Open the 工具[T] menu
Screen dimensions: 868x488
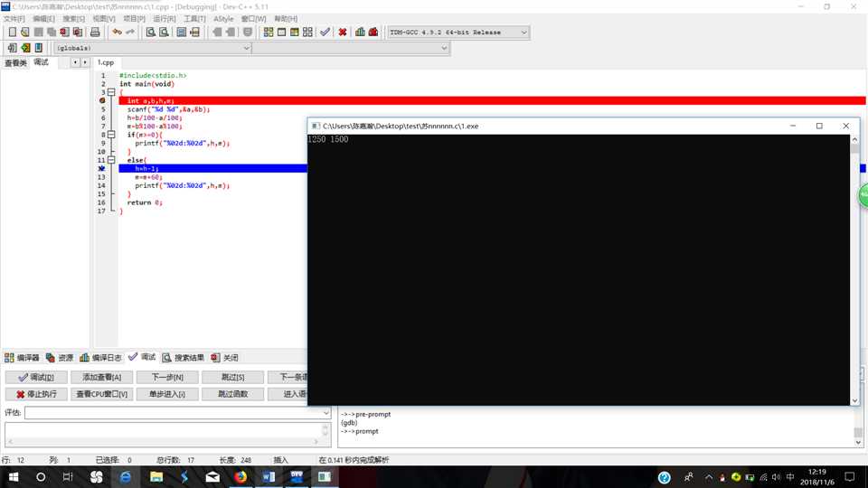pos(194,19)
